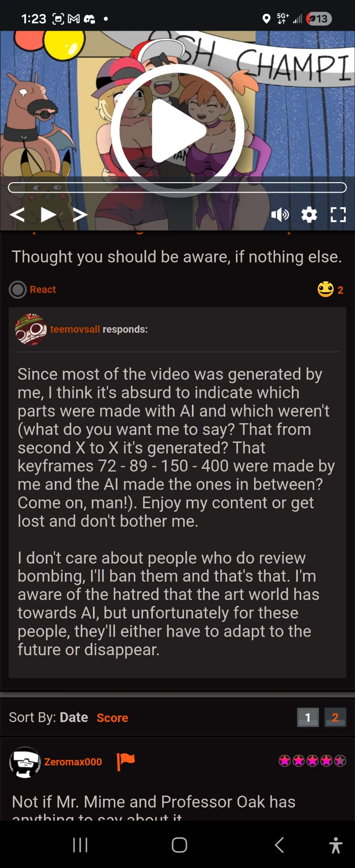The width and height of the screenshot is (355, 868).
Task: Click the React link under the review
Action: 43,289
